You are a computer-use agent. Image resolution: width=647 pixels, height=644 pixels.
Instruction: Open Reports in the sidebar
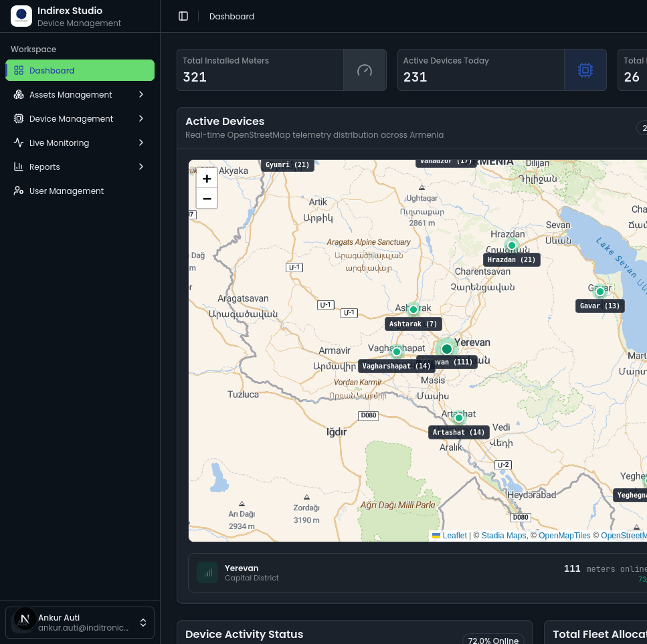(80, 167)
